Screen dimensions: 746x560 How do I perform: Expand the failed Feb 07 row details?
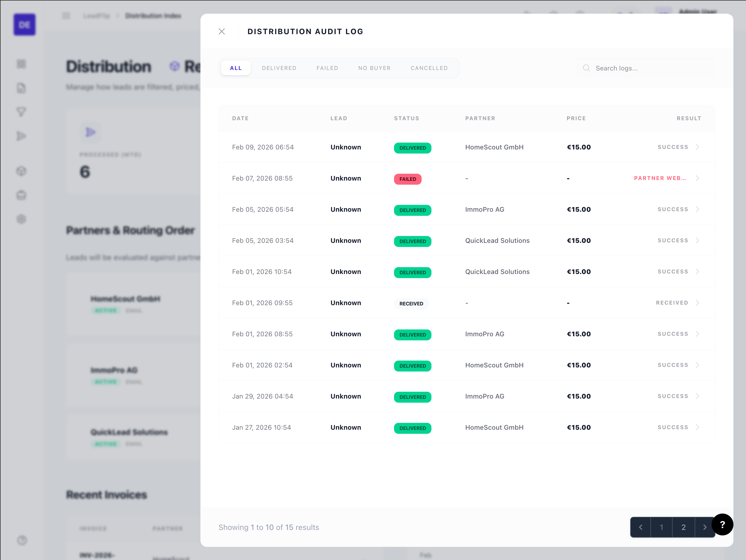tap(697, 178)
